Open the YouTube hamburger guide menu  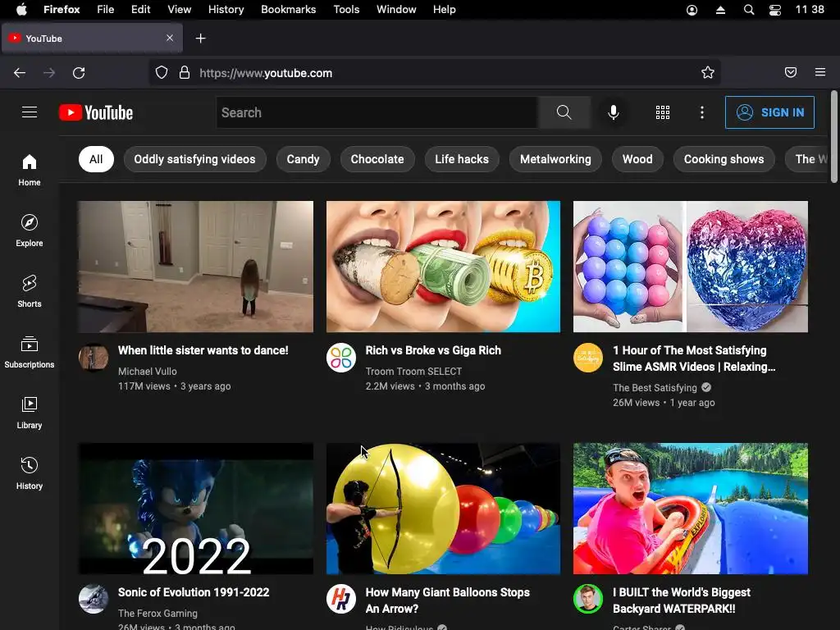click(30, 112)
